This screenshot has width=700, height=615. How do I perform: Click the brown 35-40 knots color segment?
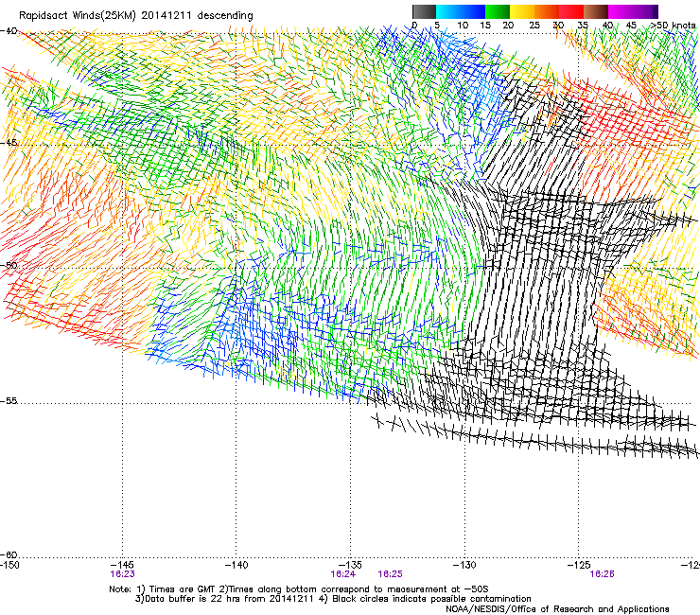(596, 11)
